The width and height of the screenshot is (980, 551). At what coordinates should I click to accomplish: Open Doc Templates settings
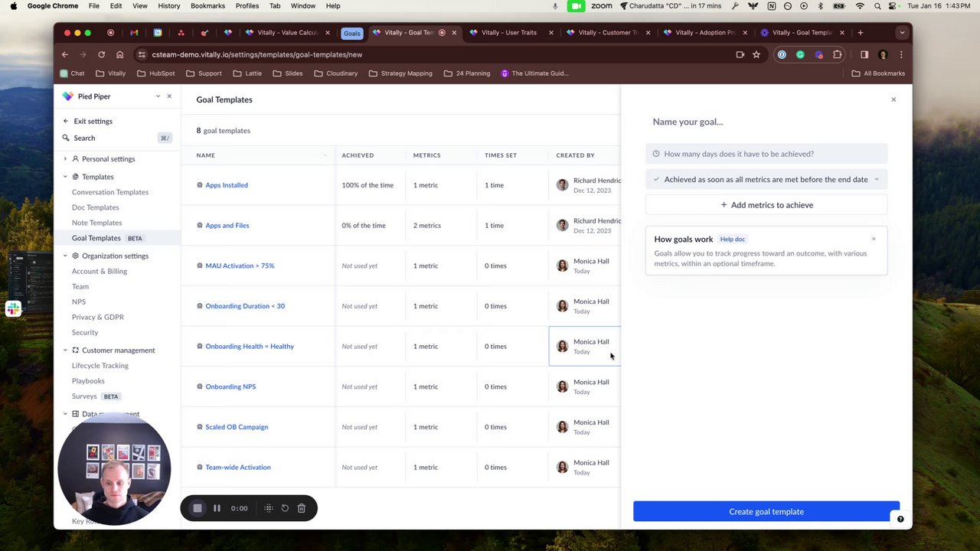tap(96, 207)
